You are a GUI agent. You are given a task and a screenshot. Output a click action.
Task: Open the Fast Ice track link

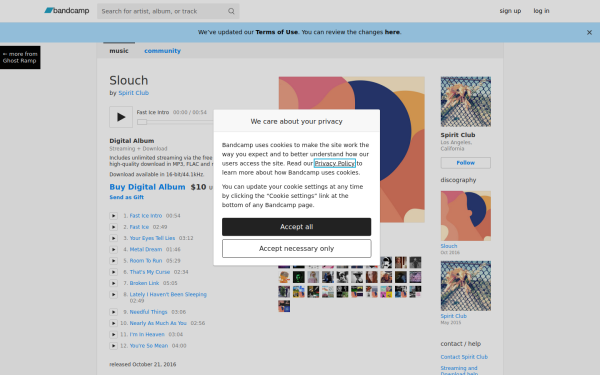(139, 227)
